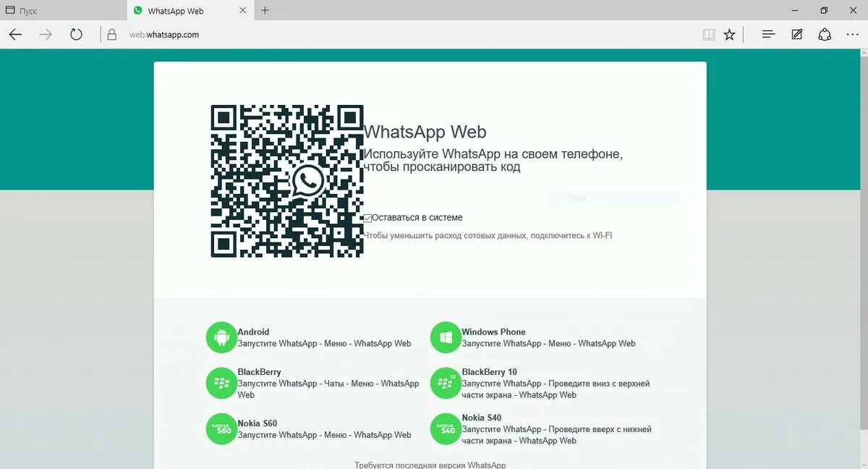Go back with the browser back arrow
Viewport: 868px width, 469px height.
[x=15, y=34]
